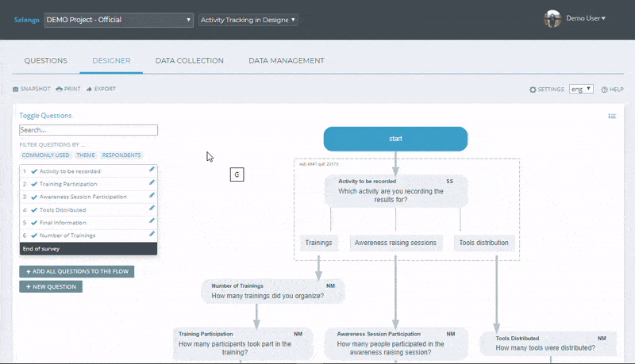Open the DEMO Project - Official dropdown

coord(118,20)
